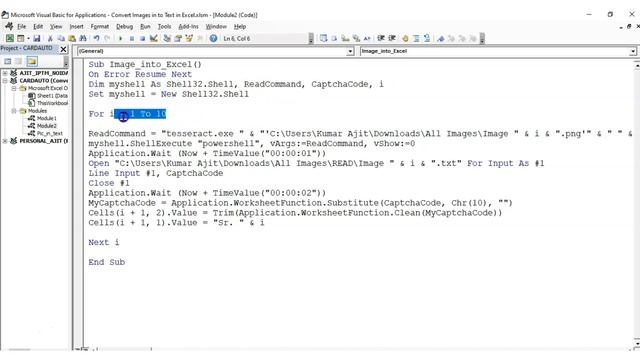
Task: Open the Properties Window toolbar icon
Action: (178, 38)
